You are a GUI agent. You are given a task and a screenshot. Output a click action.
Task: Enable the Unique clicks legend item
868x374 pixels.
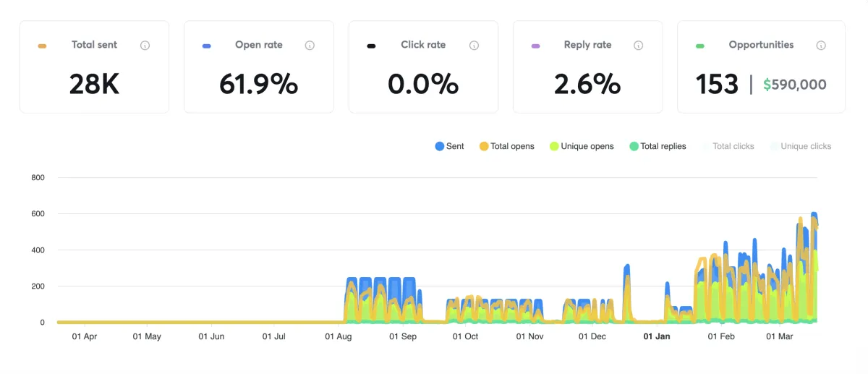tap(799, 146)
